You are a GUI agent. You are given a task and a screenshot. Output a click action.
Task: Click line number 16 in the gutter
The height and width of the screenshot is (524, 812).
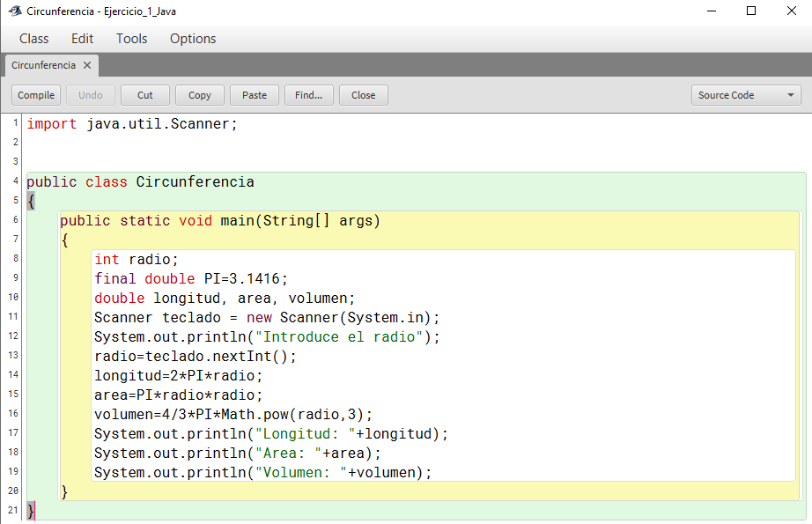tap(13, 414)
